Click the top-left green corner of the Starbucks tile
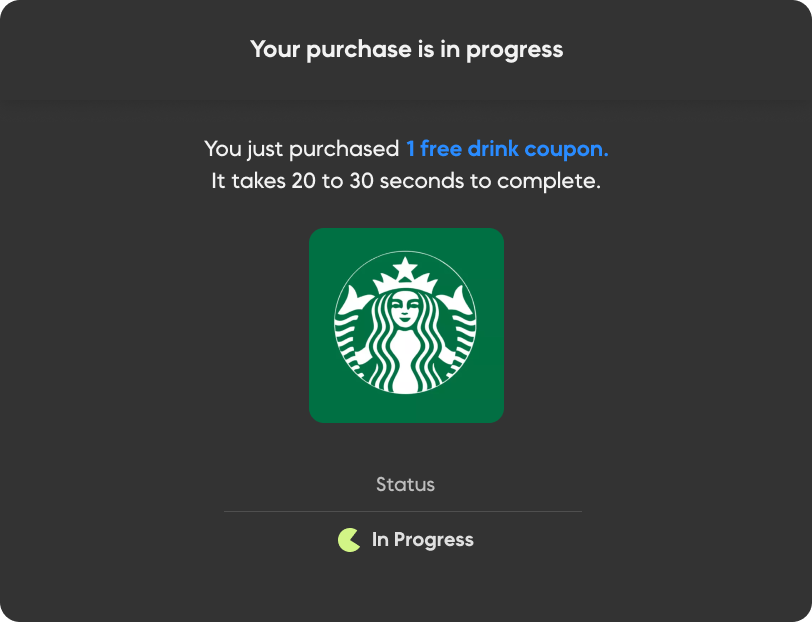Screen dimensions: 812x622 coord(320,239)
